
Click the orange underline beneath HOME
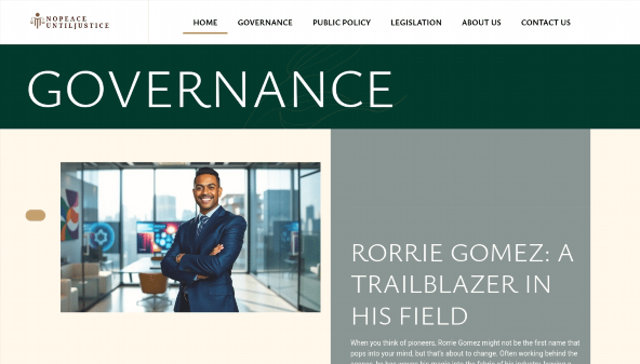(x=205, y=33)
